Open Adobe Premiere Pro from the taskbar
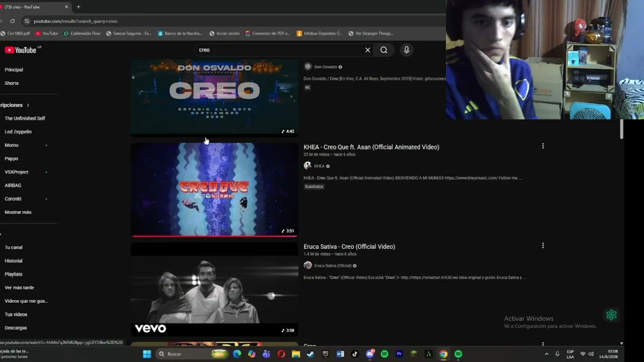 click(x=399, y=354)
